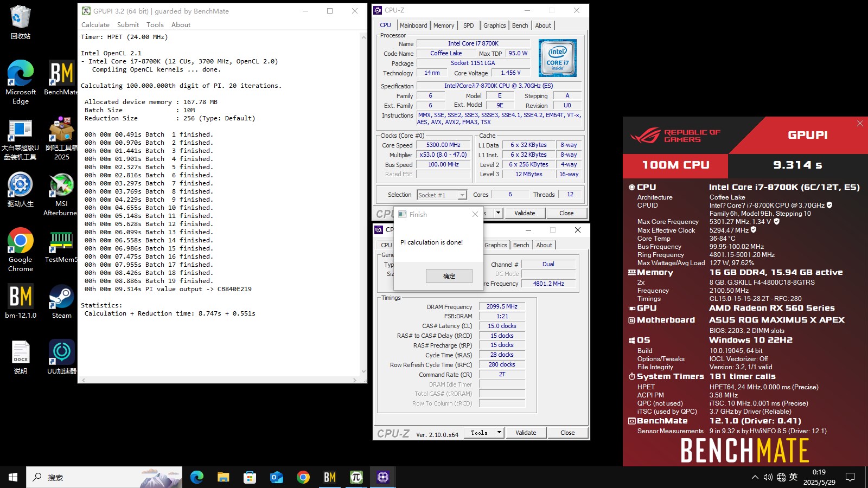The width and height of the screenshot is (868, 488).
Task: Switch to the Mainboard tab in CPU-Z
Action: click(x=413, y=25)
